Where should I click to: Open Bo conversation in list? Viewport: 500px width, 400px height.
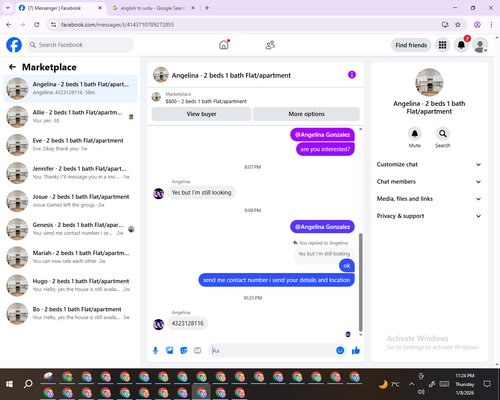point(70,313)
